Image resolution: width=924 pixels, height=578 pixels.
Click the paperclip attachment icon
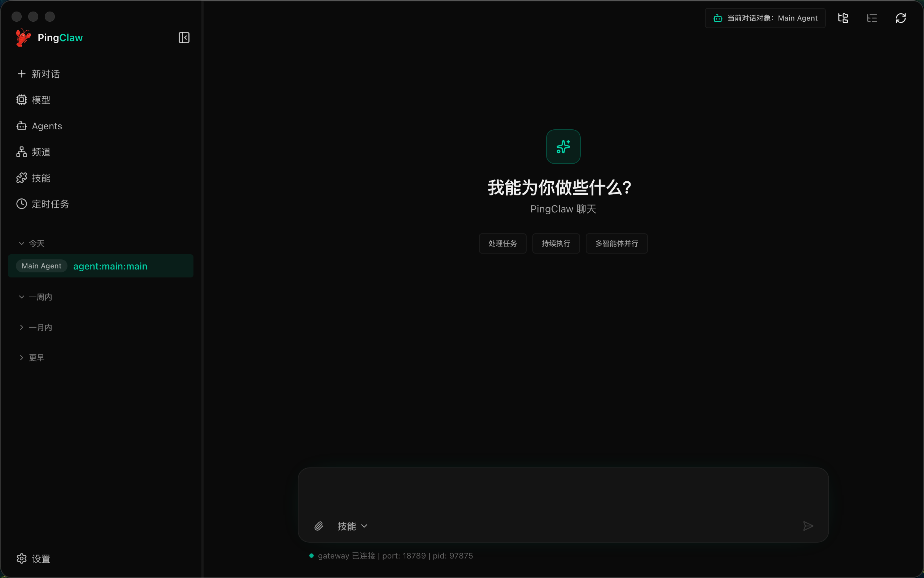319,526
